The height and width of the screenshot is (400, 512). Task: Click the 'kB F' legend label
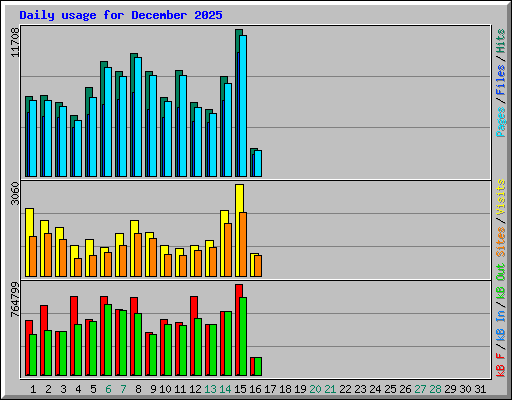501,365
